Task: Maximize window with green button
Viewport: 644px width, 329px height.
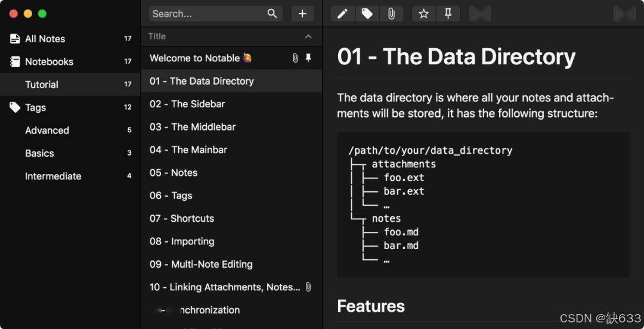Action: point(42,14)
